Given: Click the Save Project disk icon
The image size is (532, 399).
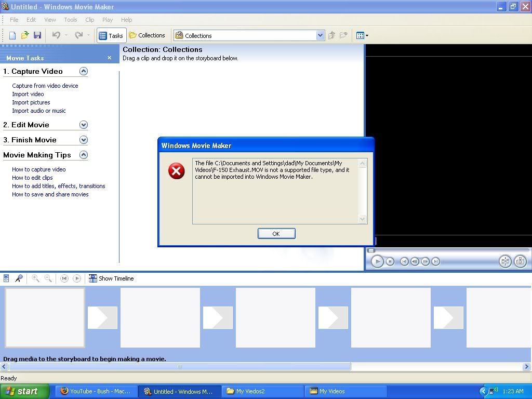Looking at the screenshot, I should pos(37,35).
